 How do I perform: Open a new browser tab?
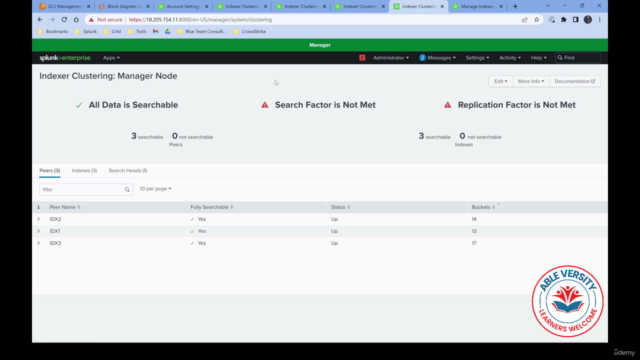pyautogui.click(x=515, y=7)
